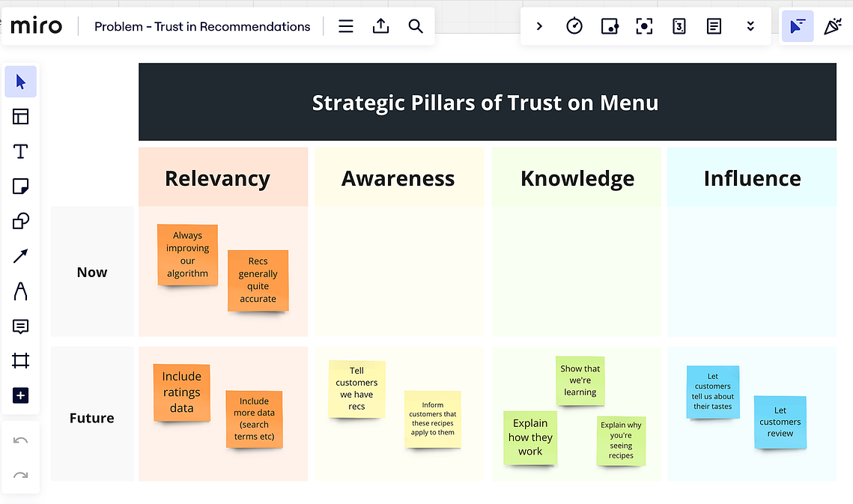Choose the Select cursor tool
Screen dimensions: 853x504
click(21, 82)
